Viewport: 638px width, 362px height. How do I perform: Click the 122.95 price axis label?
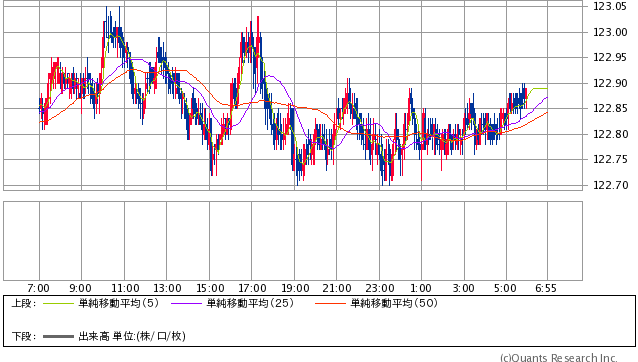point(610,57)
